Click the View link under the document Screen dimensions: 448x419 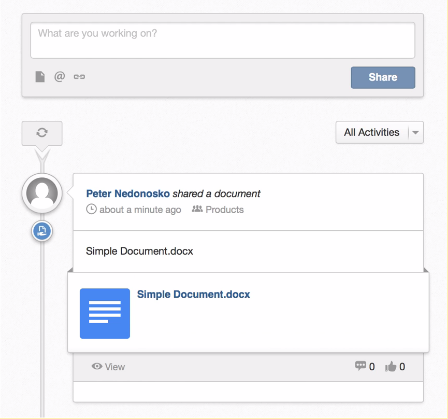(x=115, y=367)
